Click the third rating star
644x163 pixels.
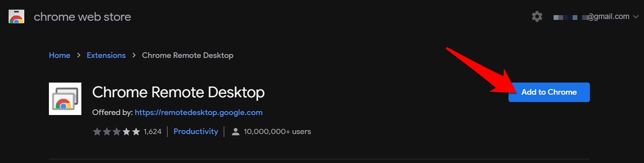[x=116, y=131]
